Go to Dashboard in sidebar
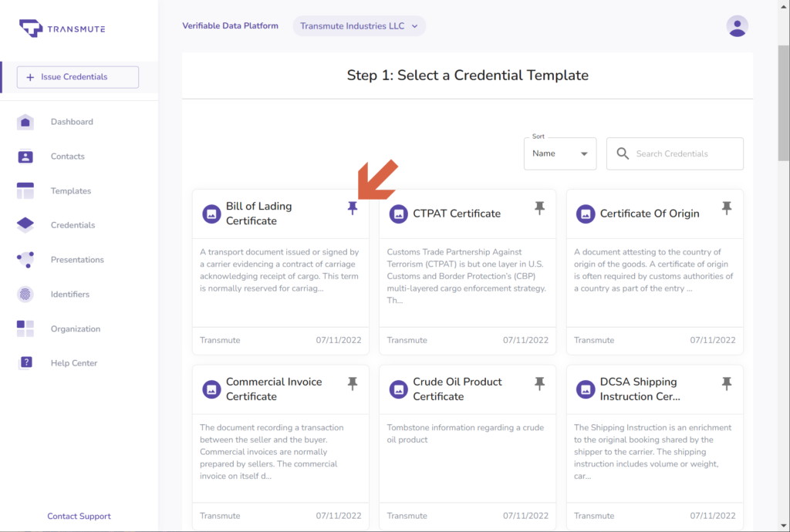Viewport: 790px width, 532px height. click(x=72, y=122)
